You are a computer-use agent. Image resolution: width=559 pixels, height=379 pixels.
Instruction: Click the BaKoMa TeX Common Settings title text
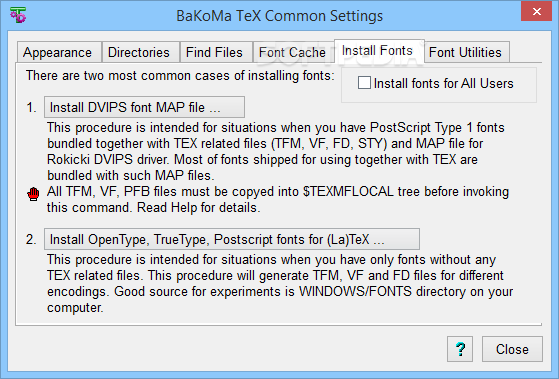tap(280, 16)
